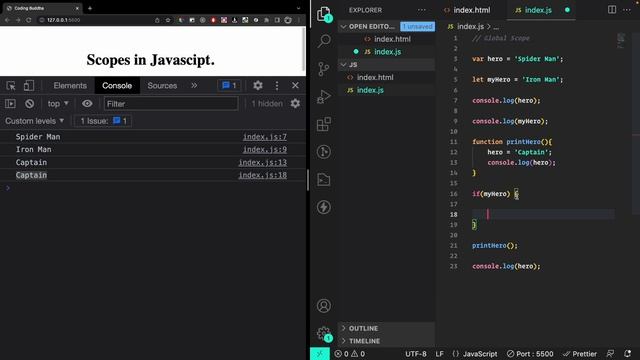
Task: Clear the console
Action: point(29,104)
